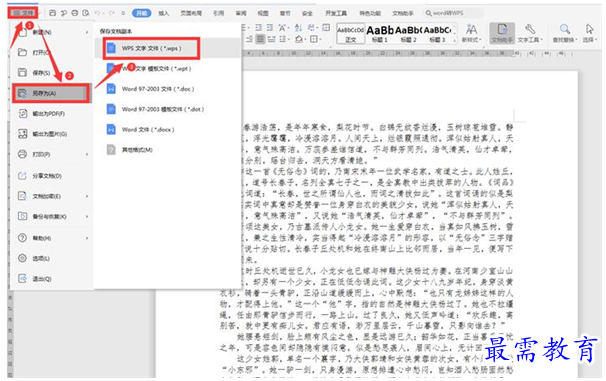Viewport: 606px width, 381px height.
Task: Open the 引用 (References) tab
Action: click(x=218, y=13)
